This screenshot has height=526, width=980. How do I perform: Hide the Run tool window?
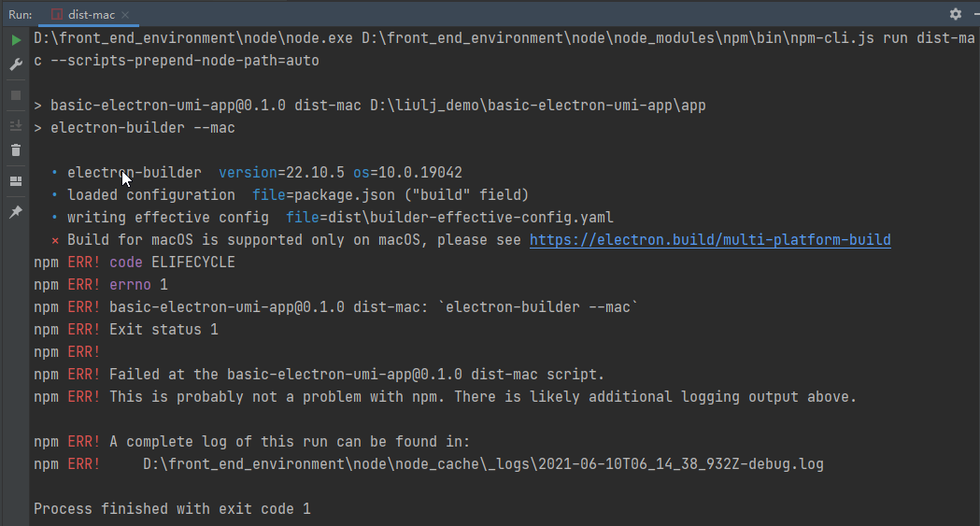(973, 14)
